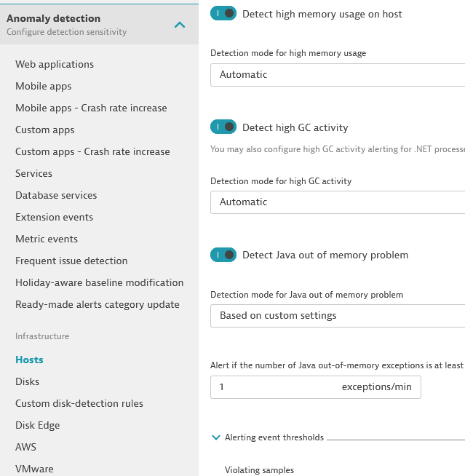Open Metric events page
This screenshot has width=465, height=476.
point(47,239)
